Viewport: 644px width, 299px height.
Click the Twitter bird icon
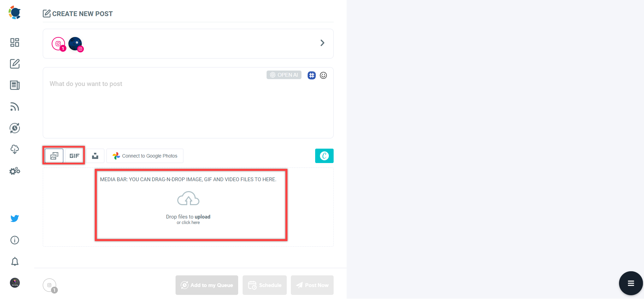click(15, 219)
